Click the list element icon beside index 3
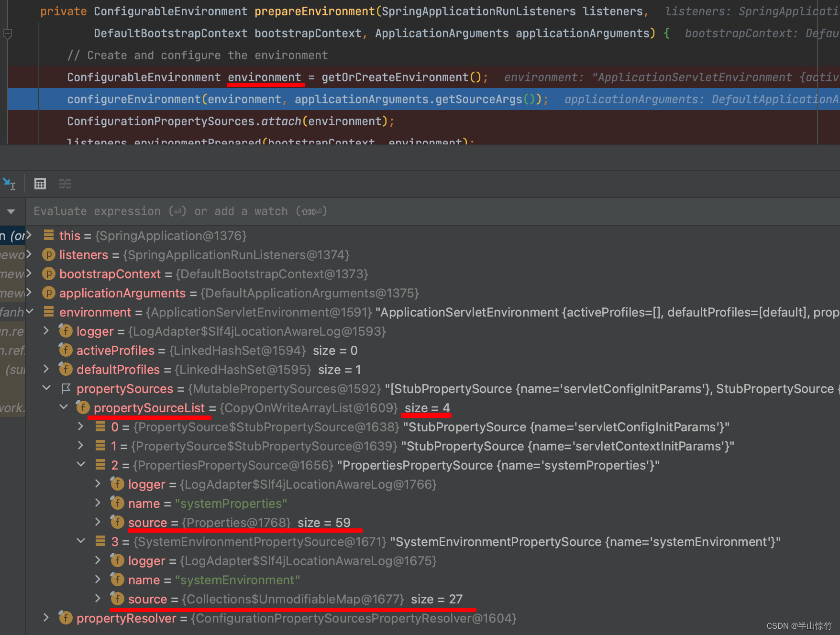The image size is (840, 635). click(x=100, y=541)
